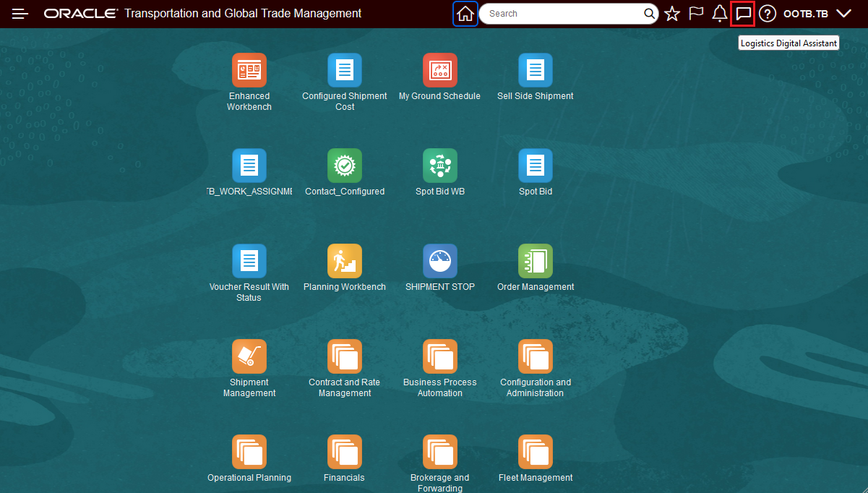The image size is (868, 493).
Task: Open Configuration and Administration folder
Action: (536, 356)
